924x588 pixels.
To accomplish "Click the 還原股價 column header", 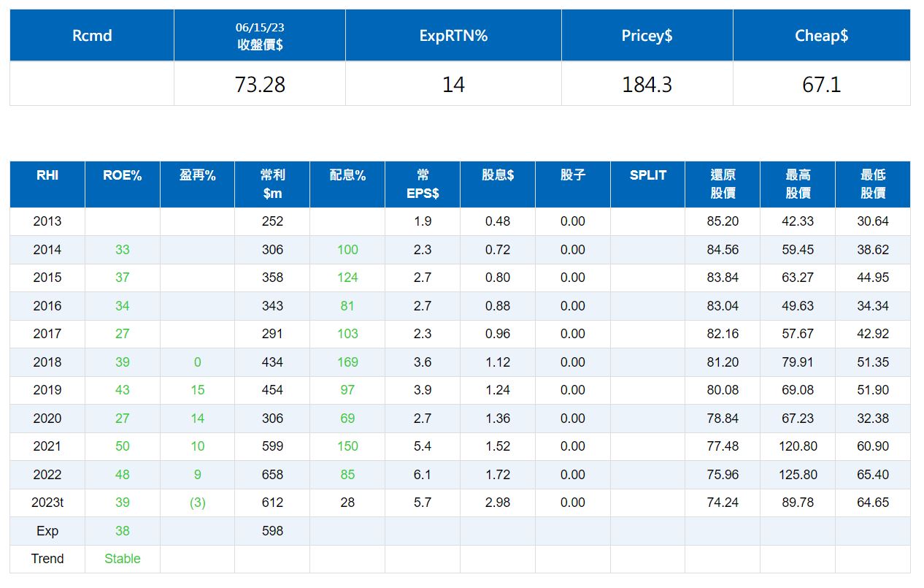I will click(x=723, y=184).
